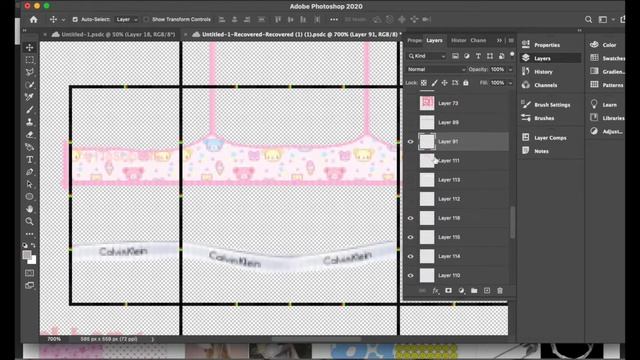Screen dimensions: 640x360
Task: Open the Fill slider dropdown arrow
Action: 510,83
